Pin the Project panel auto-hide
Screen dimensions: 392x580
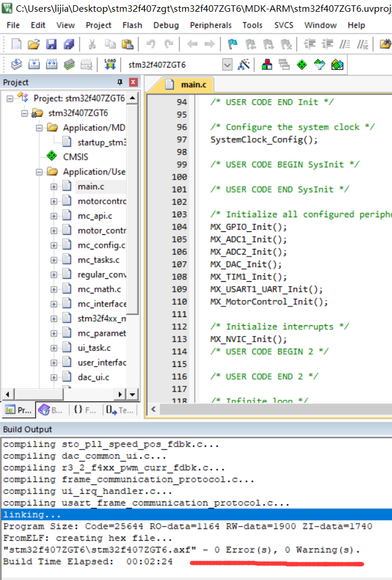coord(120,82)
